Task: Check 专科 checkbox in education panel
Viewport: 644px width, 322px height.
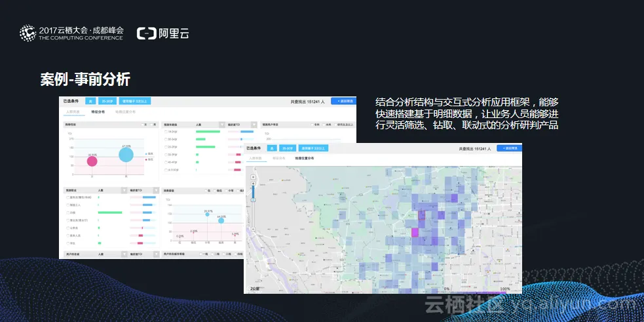Action: (x=312, y=125)
